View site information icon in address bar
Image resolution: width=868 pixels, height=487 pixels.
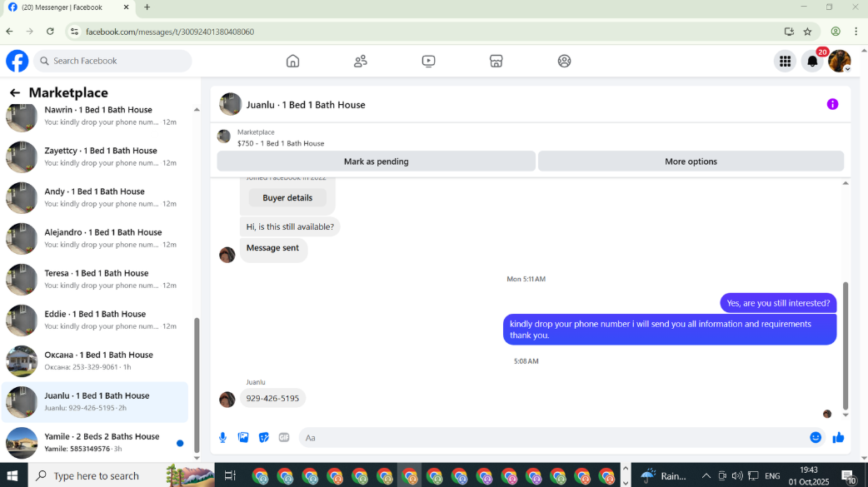click(75, 32)
